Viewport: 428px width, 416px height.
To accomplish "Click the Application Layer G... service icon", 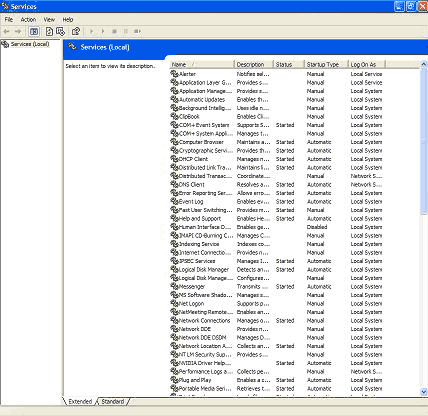I will pyautogui.click(x=174, y=82).
